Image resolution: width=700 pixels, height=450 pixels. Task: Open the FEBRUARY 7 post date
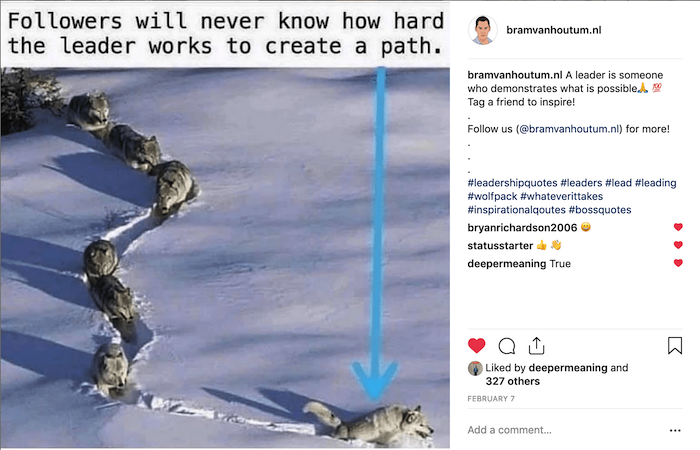pyautogui.click(x=491, y=399)
